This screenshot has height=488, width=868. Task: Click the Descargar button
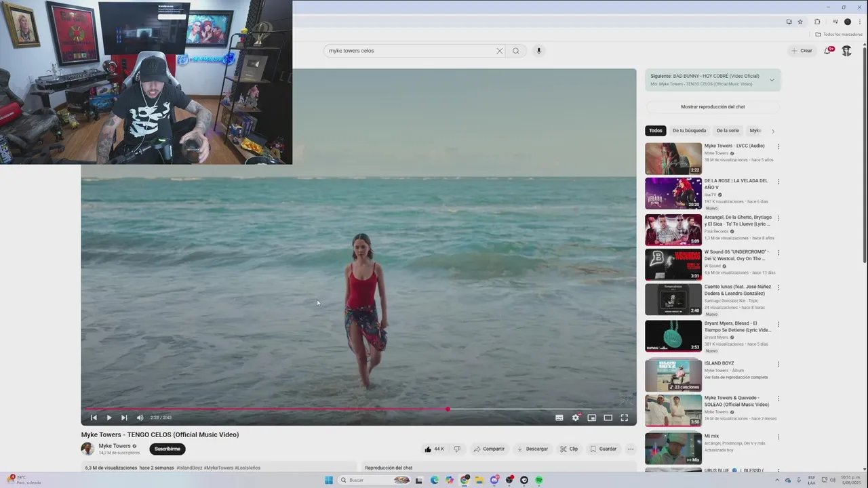pos(532,449)
